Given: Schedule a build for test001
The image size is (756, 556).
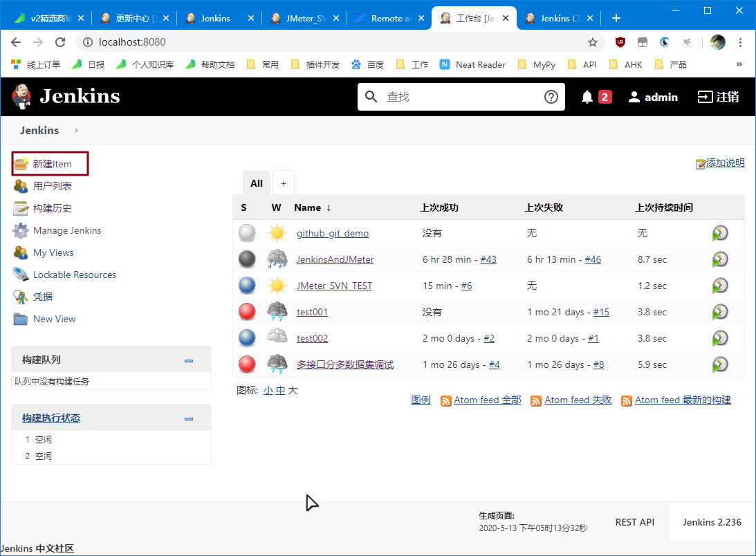Looking at the screenshot, I should click(720, 312).
